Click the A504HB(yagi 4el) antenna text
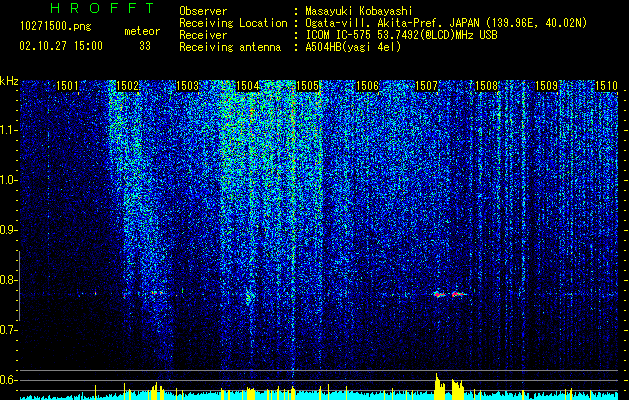629x400 pixels. (353, 47)
